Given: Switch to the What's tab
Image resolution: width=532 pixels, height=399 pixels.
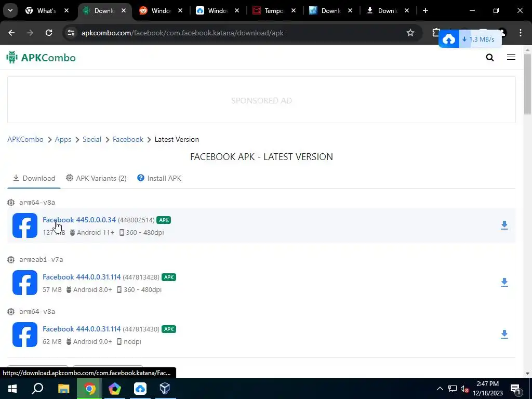Looking at the screenshot, I should pos(46,10).
